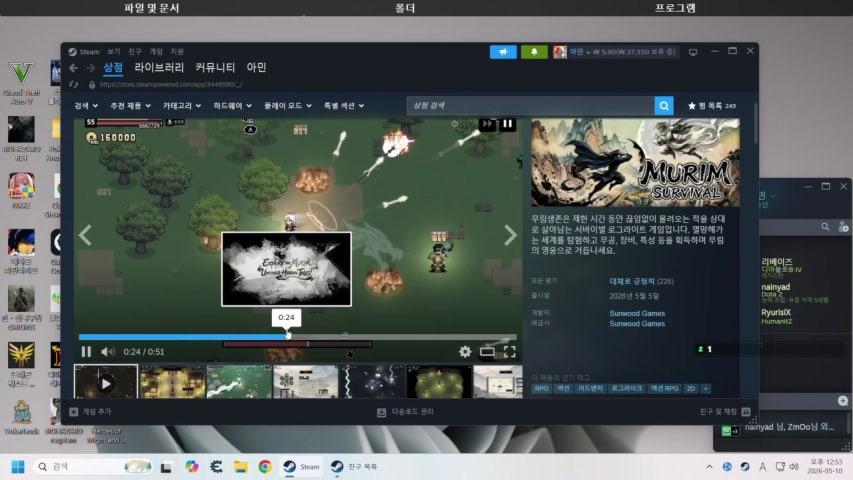Open downloads manager at bottom bar
The image size is (853, 480).
[405, 412]
